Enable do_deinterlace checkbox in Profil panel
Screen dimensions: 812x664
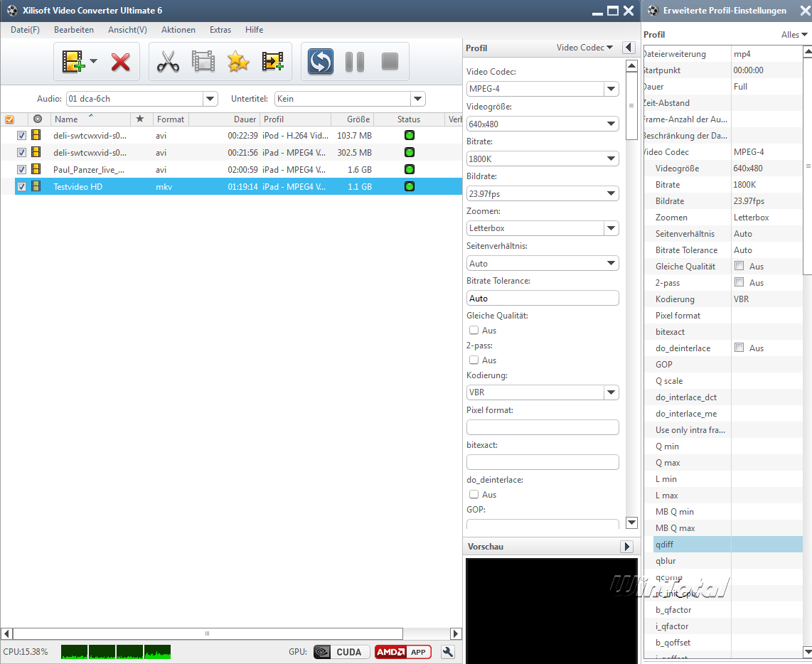(x=474, y=494)
